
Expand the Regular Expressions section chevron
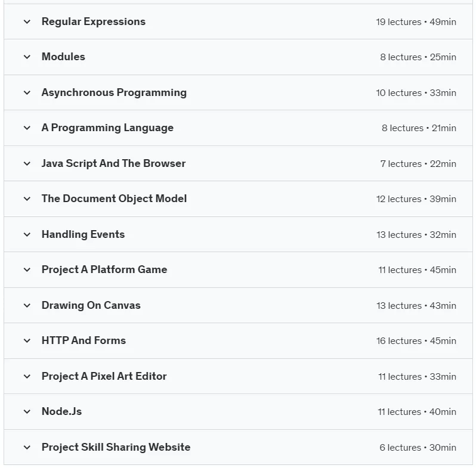pyautogui.click(x=27, y=22)
